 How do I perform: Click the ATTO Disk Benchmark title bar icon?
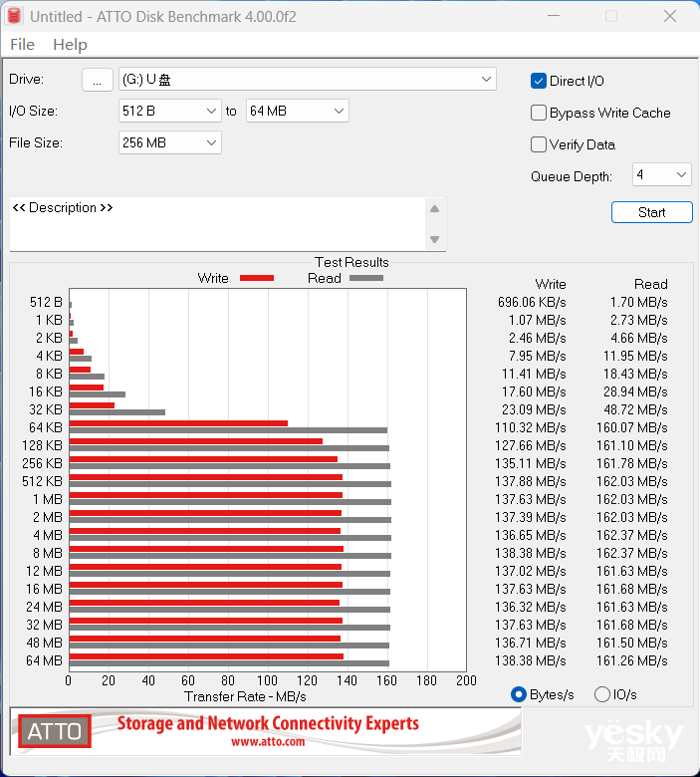point(14,16)
